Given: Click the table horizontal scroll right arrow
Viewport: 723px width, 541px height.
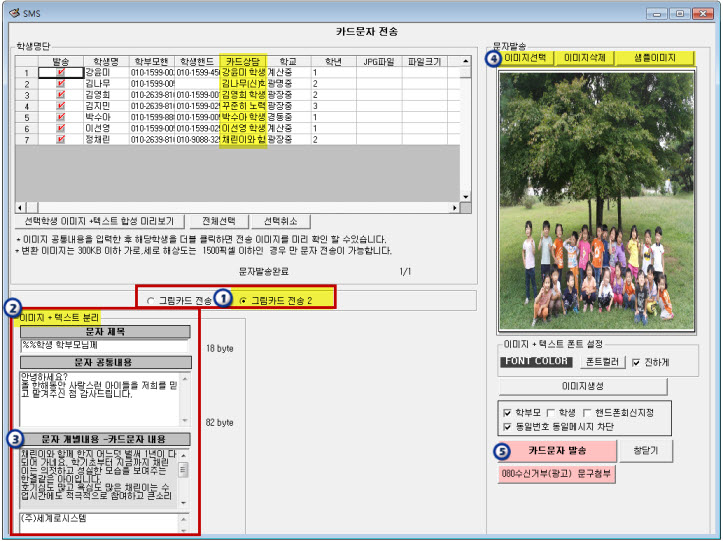Looking at the screenshot, I should (455, 208).
